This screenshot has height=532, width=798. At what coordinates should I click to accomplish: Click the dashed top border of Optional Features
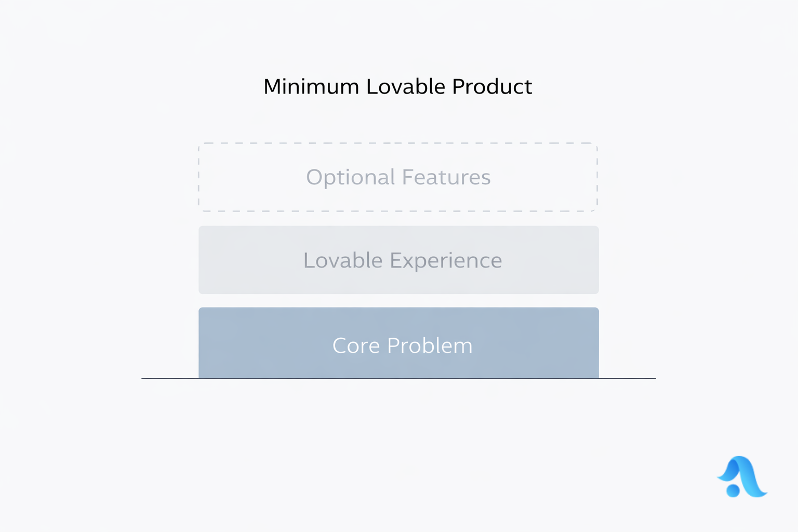point(398,143)
